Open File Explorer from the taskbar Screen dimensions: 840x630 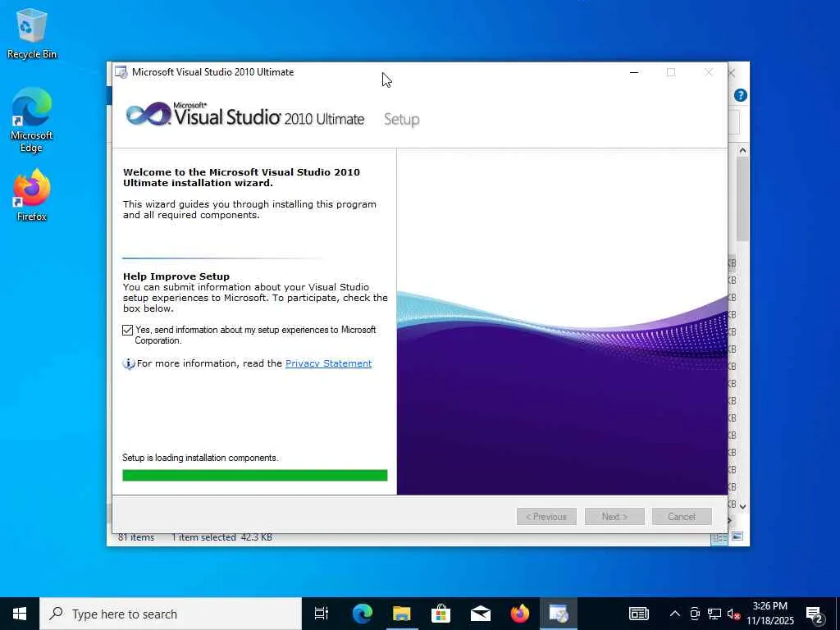pos(401,614)
